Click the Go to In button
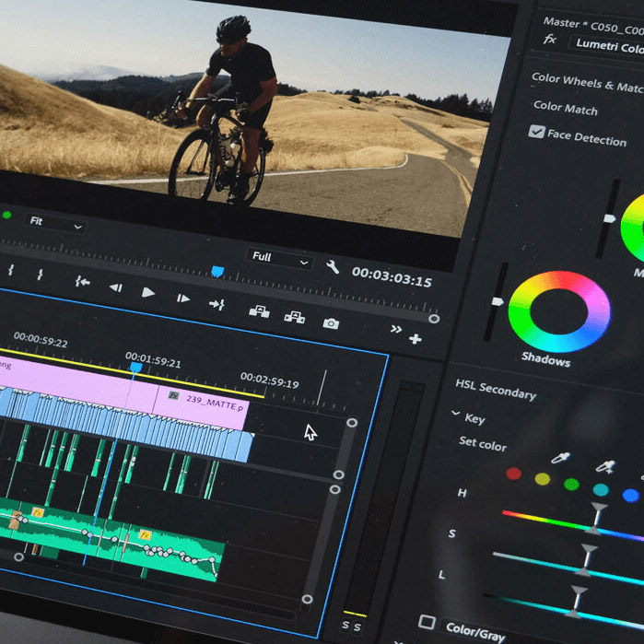This screenshot has width=644, height=644. point(83,282)
